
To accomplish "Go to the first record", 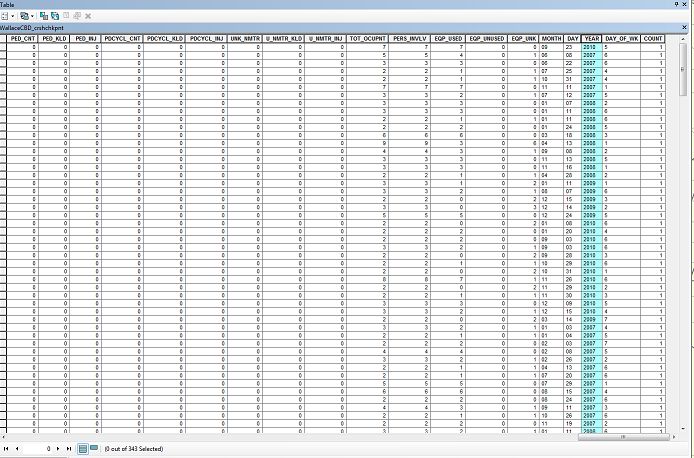I will click(x=6, y=449).
